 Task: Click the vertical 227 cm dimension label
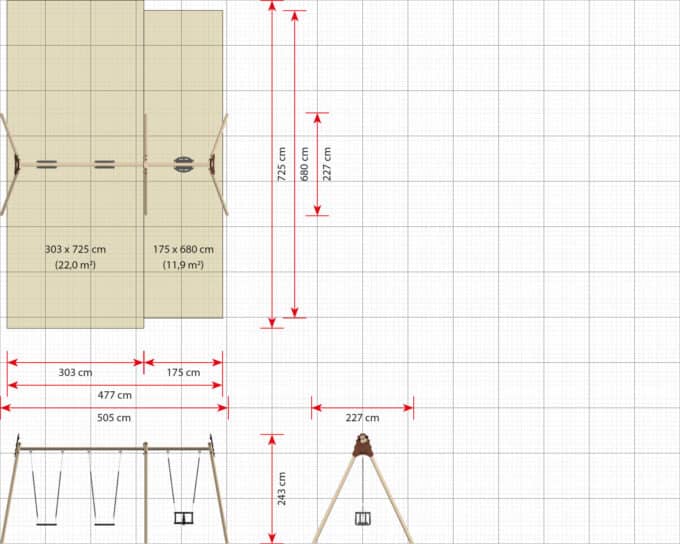327,164
